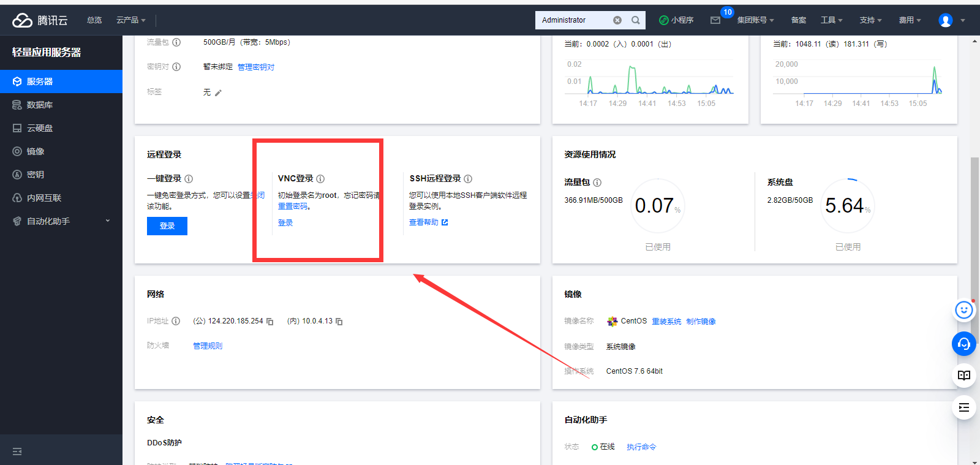Open the 查看帮助 link
980x465 pixels.
429,222
